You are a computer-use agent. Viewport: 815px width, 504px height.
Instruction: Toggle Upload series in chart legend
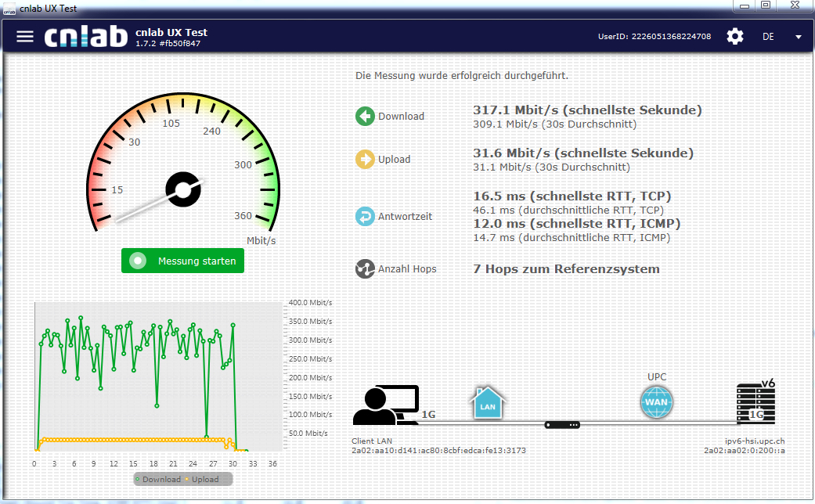(x=203, y=479)
